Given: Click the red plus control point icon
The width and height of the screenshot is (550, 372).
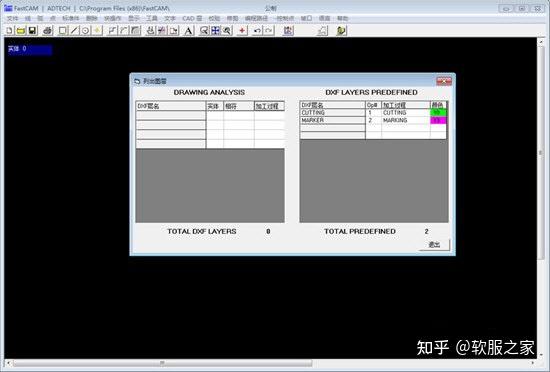Looking at the screenshot, I should (242, 31).
